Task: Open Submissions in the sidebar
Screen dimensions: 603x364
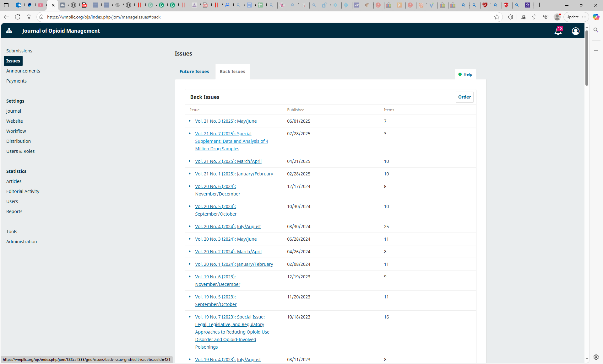Action: point(19,51)
